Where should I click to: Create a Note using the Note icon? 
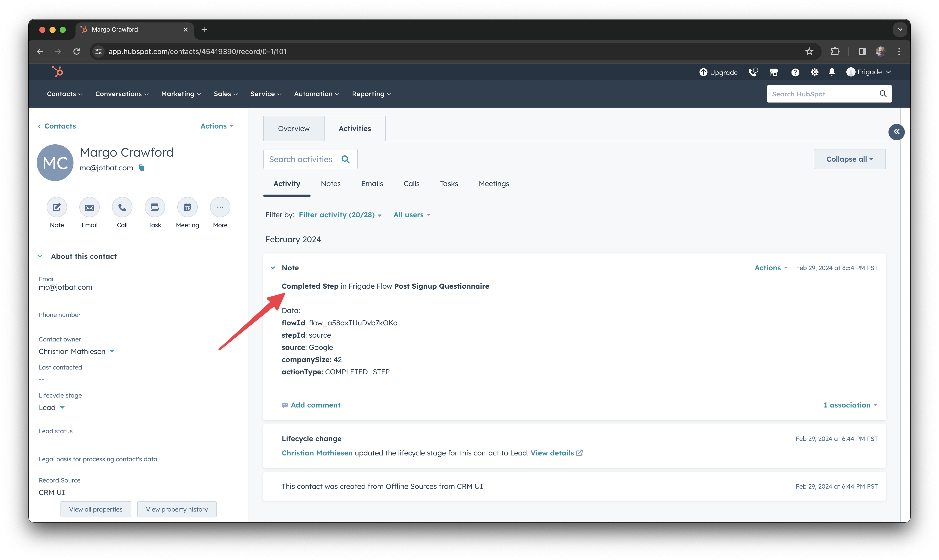point(57,207)
